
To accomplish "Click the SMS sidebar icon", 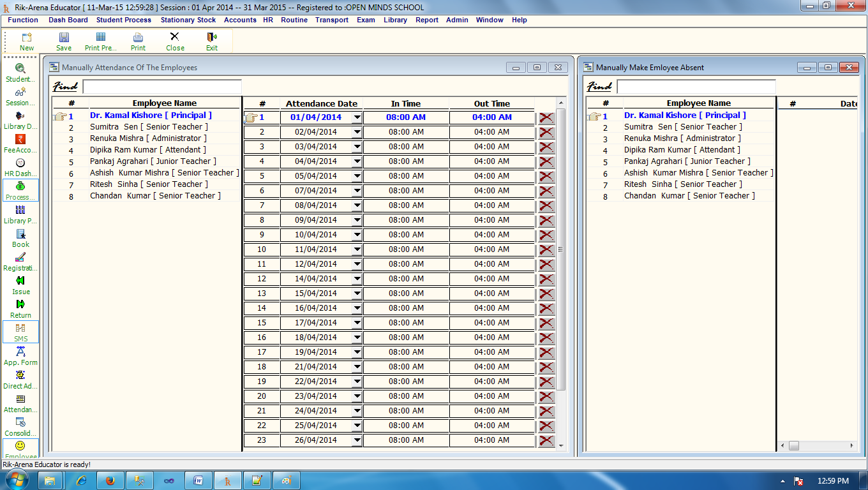I will (x=20, y=332).
